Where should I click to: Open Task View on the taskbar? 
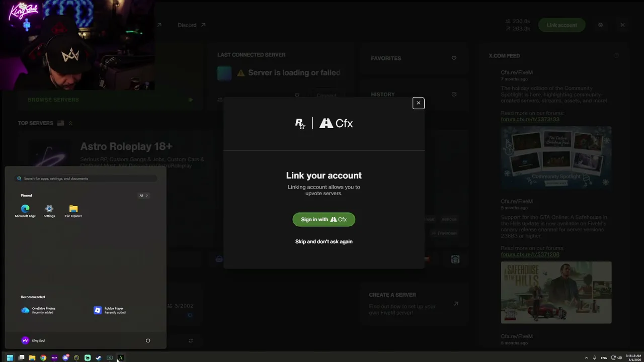tap(21, 358)
